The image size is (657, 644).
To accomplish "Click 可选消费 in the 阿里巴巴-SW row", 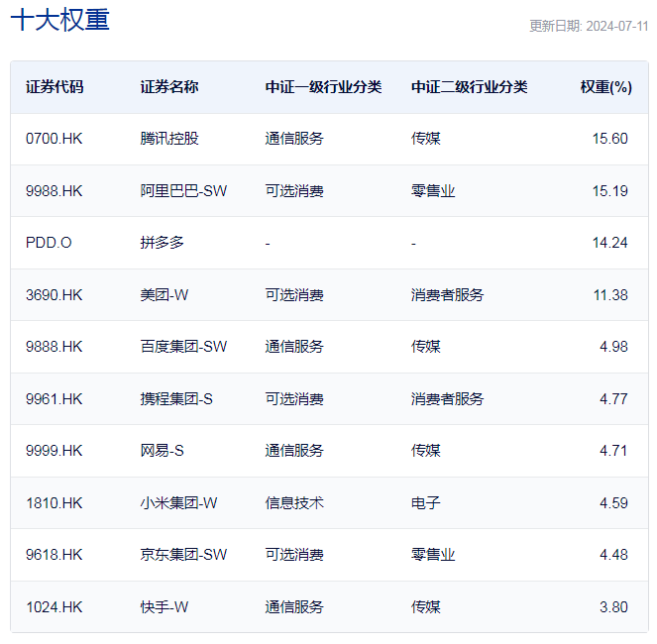I will (294, 191).
